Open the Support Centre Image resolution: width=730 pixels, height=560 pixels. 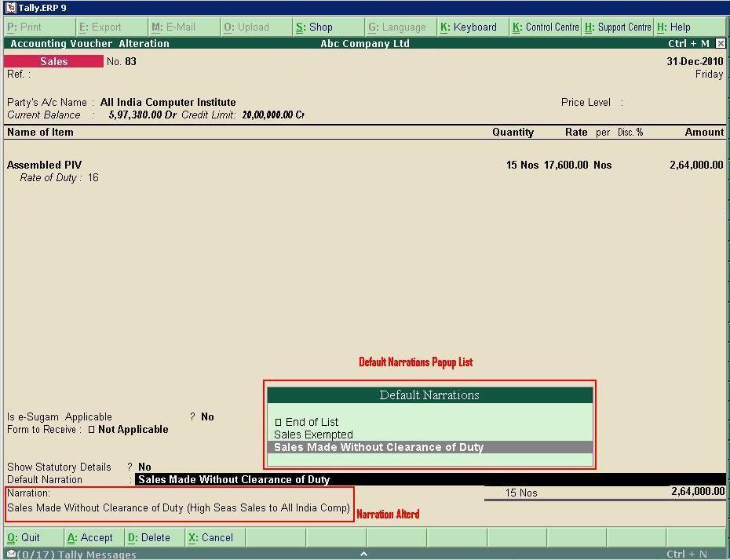(617, 26)
